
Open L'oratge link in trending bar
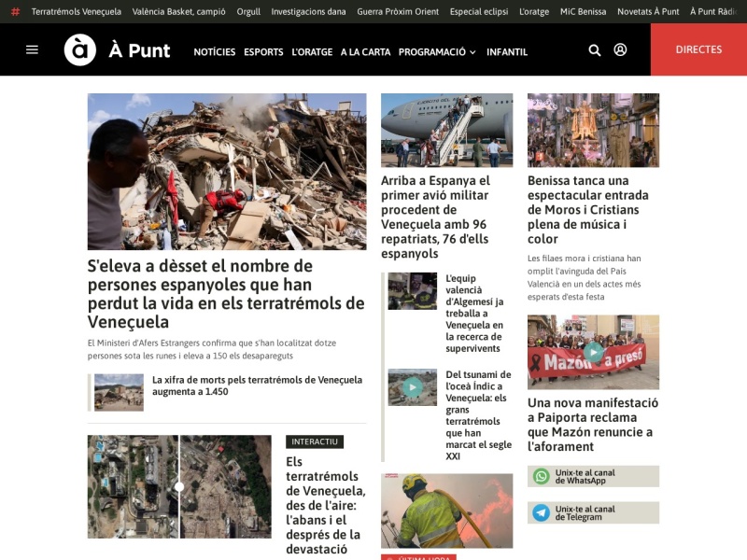tap(534, 11)
